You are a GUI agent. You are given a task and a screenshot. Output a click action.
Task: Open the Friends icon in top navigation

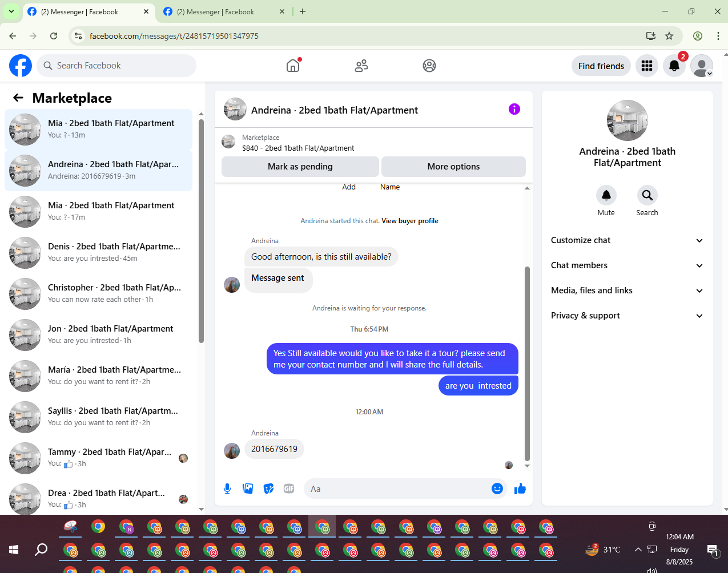point(361,66)
